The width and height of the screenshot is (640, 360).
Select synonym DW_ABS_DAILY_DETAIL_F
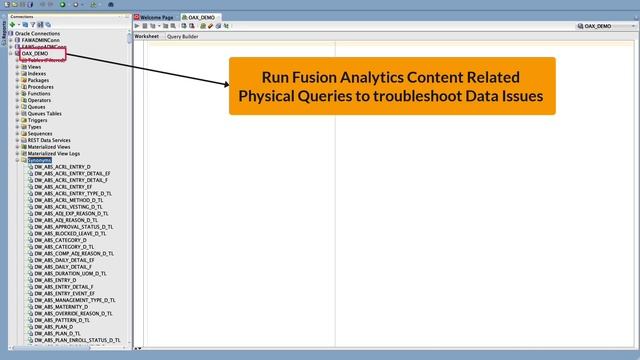pos(63,267)
